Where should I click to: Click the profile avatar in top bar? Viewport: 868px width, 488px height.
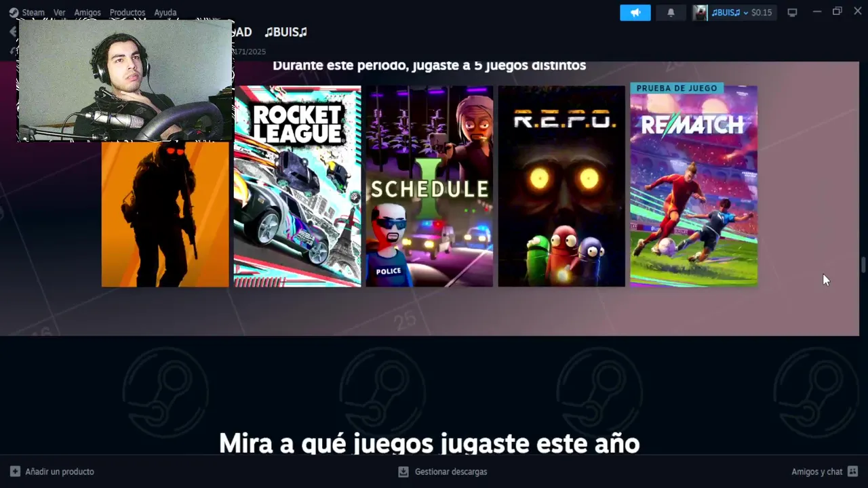click(x=701, y=12)
